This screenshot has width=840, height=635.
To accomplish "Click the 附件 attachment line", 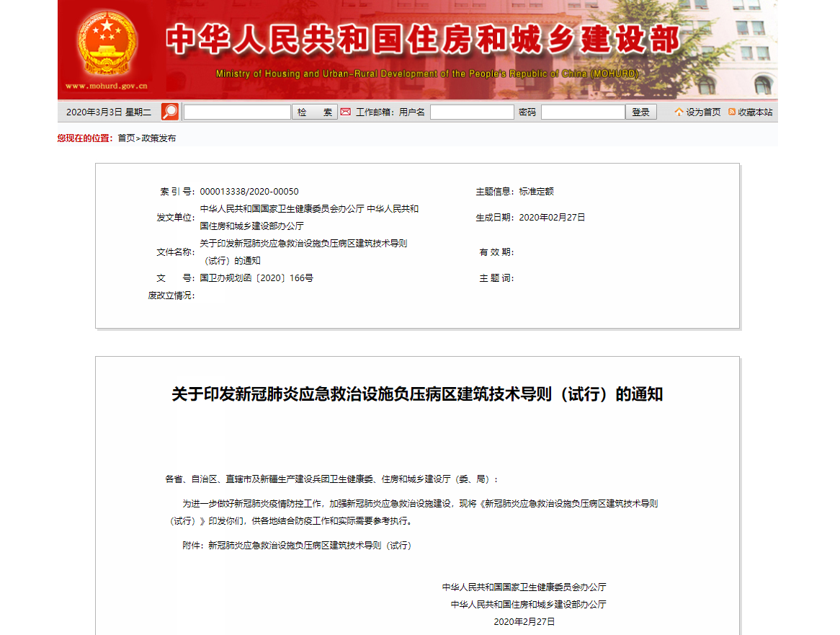I will 297,545.
